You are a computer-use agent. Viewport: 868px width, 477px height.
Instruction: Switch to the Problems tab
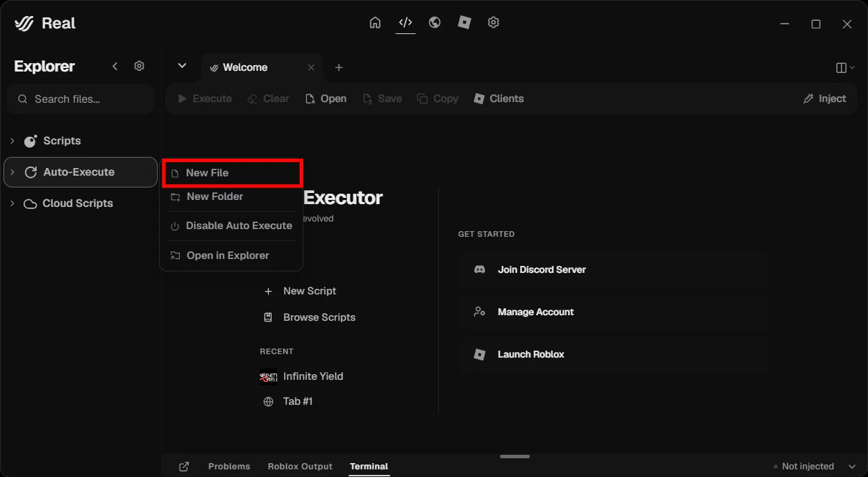click(229, 467)
